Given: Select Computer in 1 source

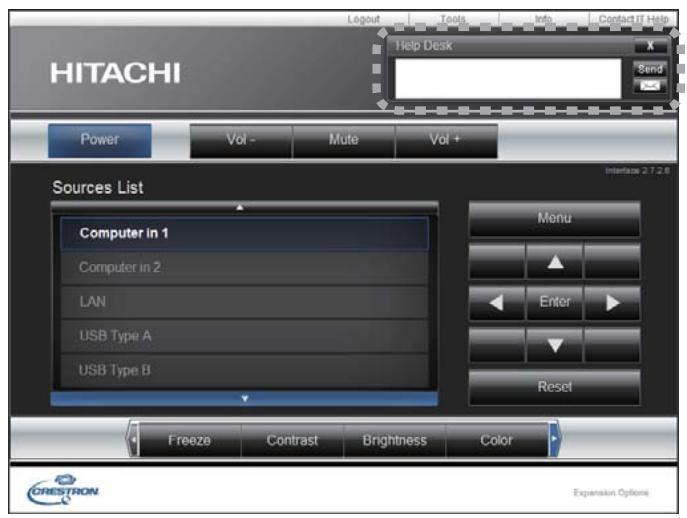Looking at the screenshot, I should click(244, 233).
